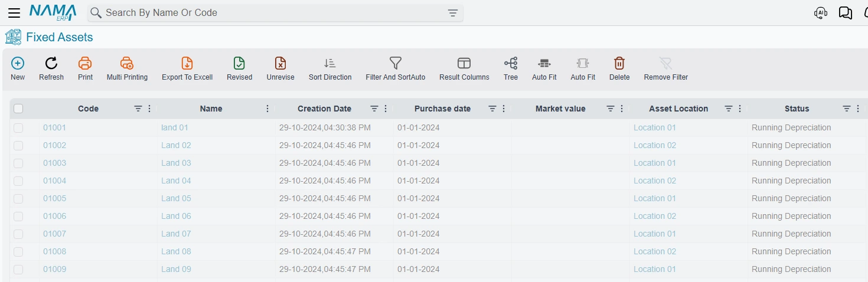Open Filter And SortAuto

(396, 69)
